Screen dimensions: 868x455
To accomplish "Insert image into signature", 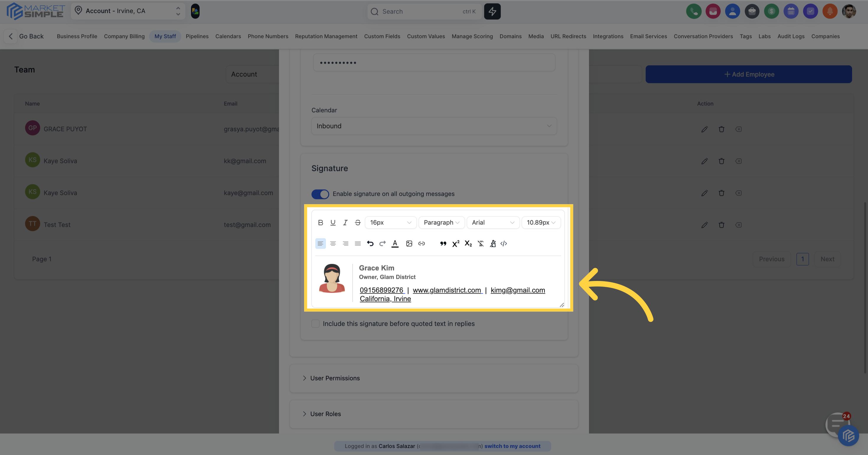I will 409,243.
